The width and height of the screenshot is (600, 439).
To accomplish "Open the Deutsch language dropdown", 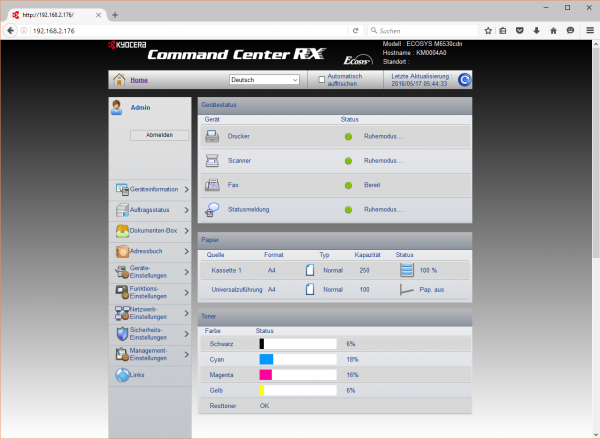I will [x=264, y=80].
